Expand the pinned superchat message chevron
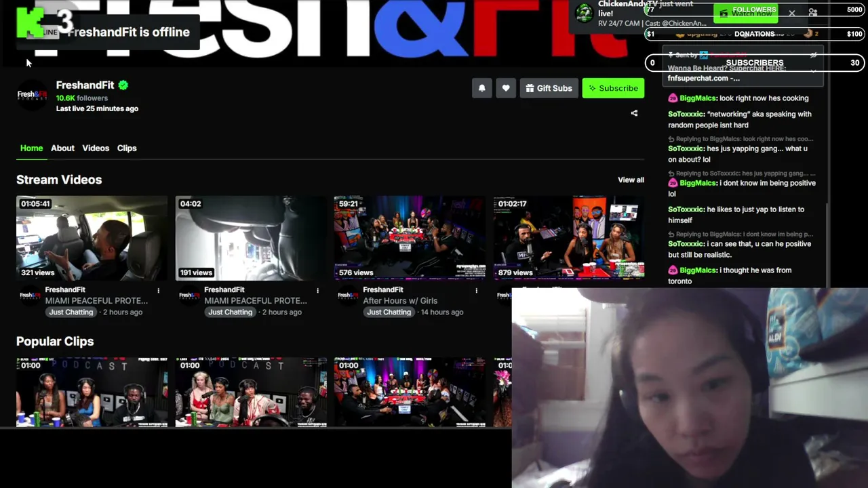868x488 pixels. pyautogui.click(x=813, y=71)
